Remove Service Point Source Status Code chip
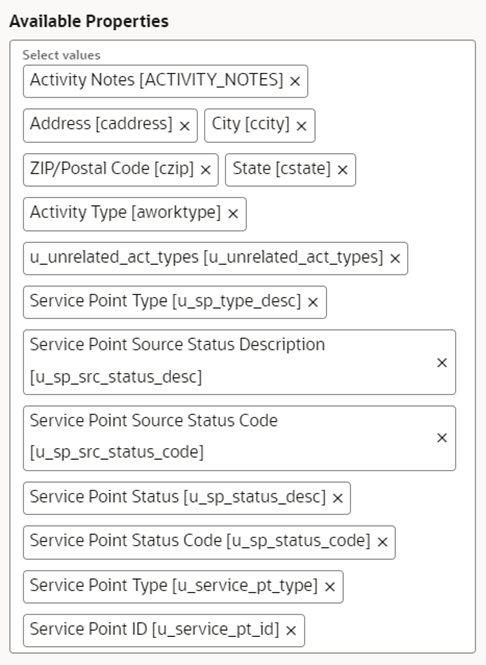 click(x=442, y=438)
